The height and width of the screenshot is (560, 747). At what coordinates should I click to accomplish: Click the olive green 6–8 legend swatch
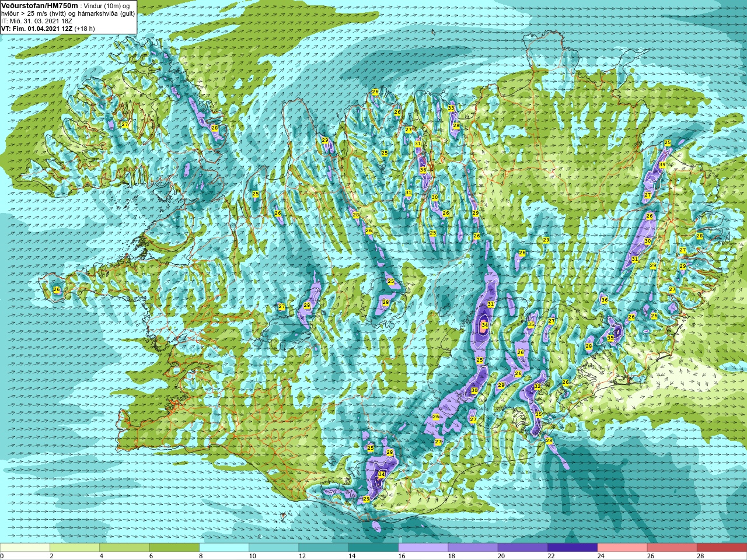(174, 548)
